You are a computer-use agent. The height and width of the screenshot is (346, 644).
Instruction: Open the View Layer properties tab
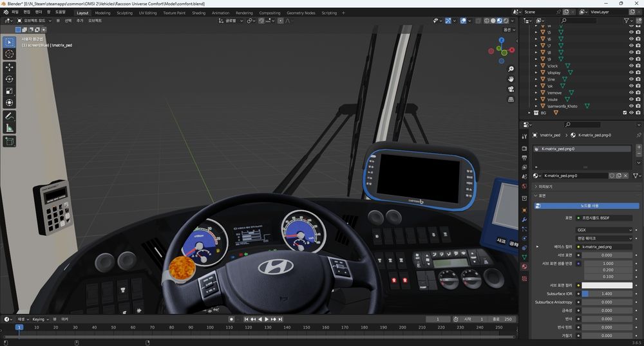tap(524, 167)
